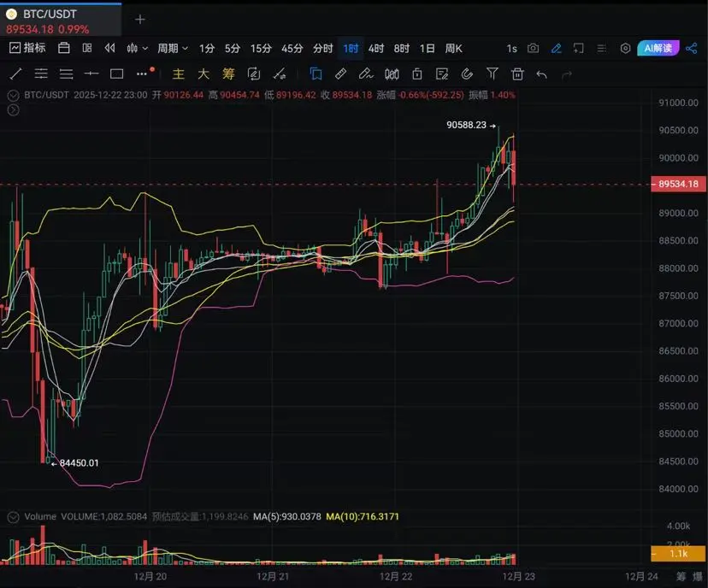Click the 12月 22 date label
The width and height of the screenshot is (708, 588).
(x=396, y=576)
